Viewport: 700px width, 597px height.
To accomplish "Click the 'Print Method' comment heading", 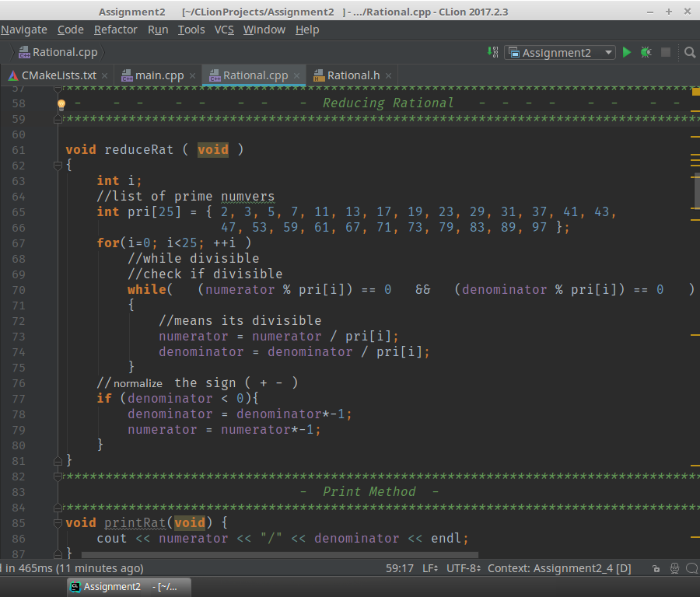I will (x=369, y=492).
